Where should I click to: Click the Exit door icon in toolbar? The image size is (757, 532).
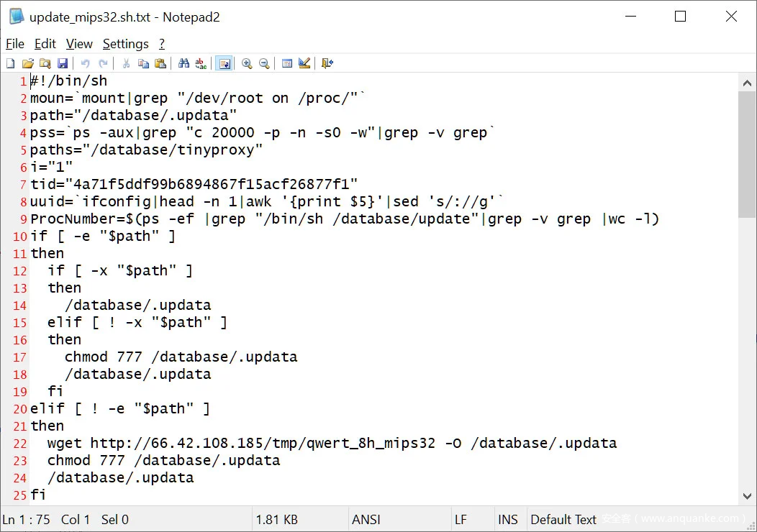click(327, 63)
